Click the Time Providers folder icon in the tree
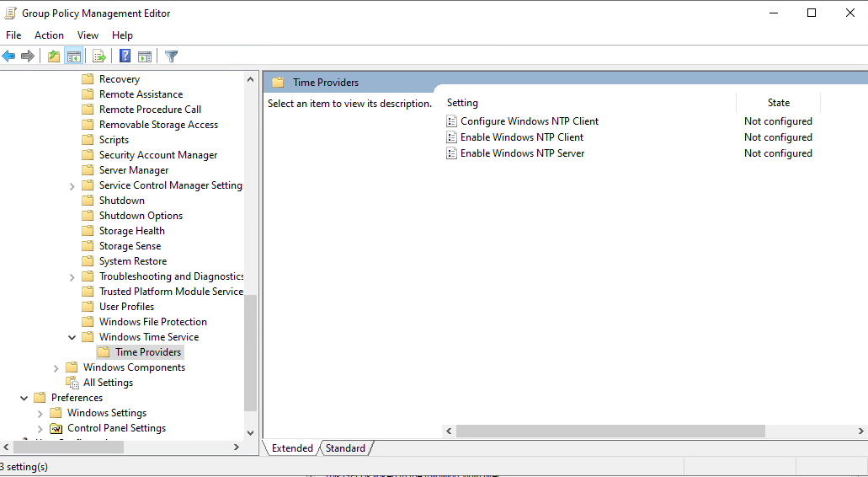 click(104, 352)
